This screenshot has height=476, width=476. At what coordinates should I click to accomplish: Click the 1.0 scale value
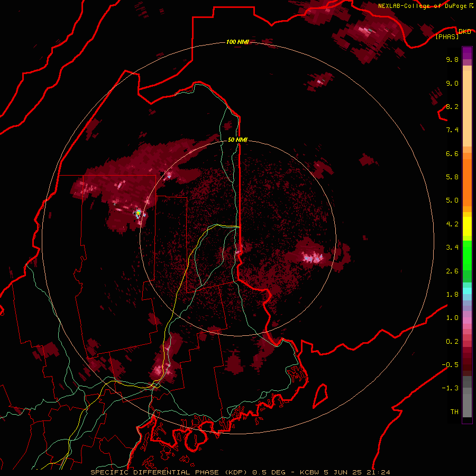452,318
